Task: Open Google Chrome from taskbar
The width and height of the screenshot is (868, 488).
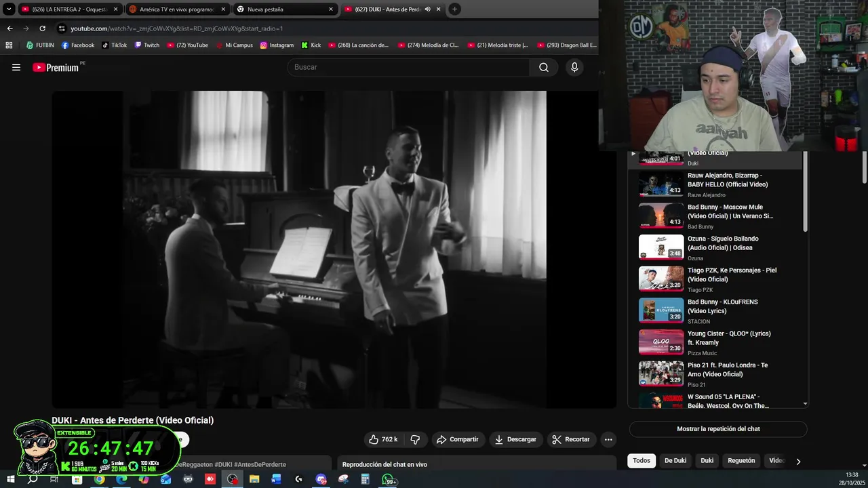Action: pyautogui.click(x=99, y=479)
